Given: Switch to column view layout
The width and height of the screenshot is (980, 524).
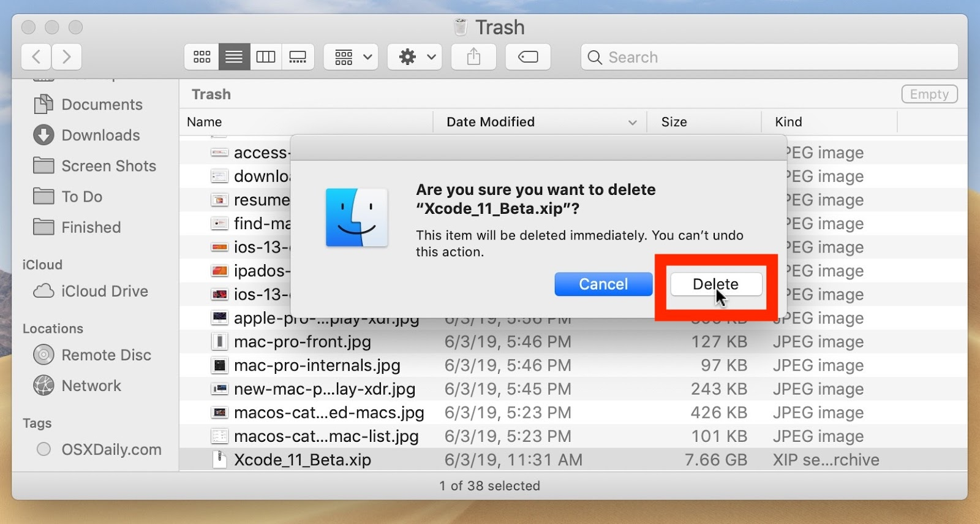Looking at the screenshot, I should [x=266, y=57].
